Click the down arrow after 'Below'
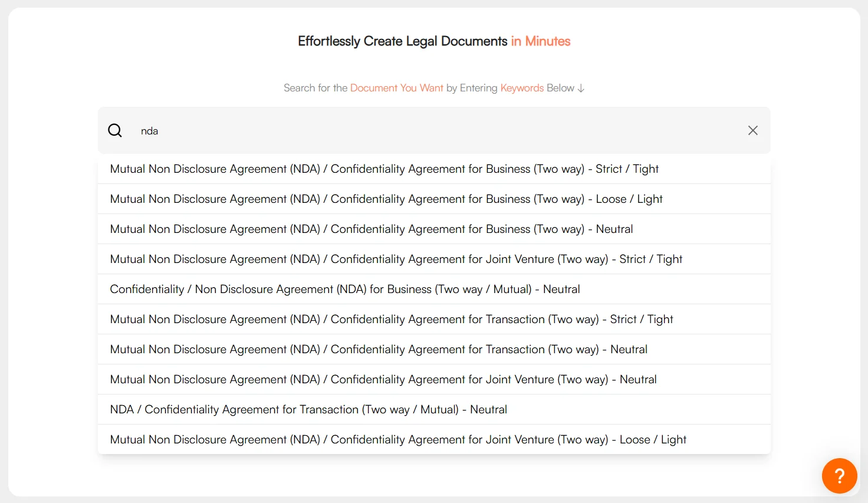The width and height of the screenshot is (868, 503). [581, 88]
